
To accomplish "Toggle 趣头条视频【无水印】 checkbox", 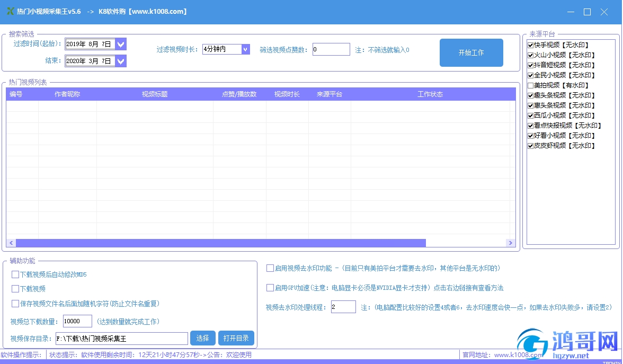I will tap(530, 95).
